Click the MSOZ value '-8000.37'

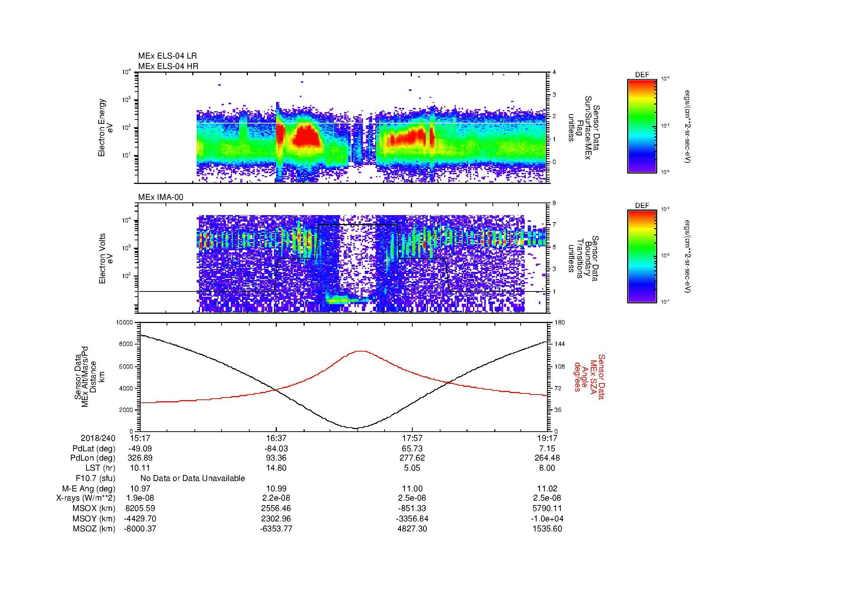point(140,529)
